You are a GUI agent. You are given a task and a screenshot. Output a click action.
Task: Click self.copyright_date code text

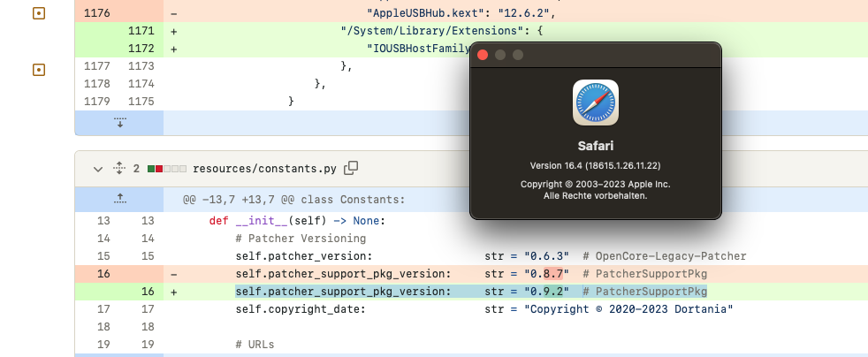[x=301, y=309]
